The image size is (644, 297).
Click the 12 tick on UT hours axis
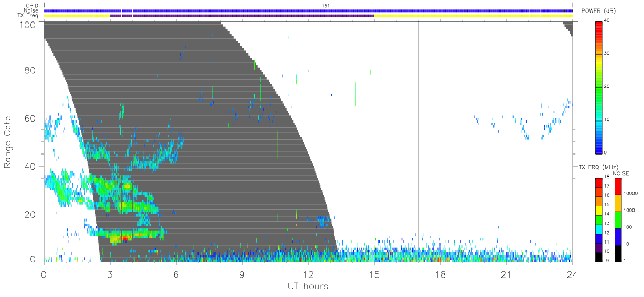click(308, 274)
